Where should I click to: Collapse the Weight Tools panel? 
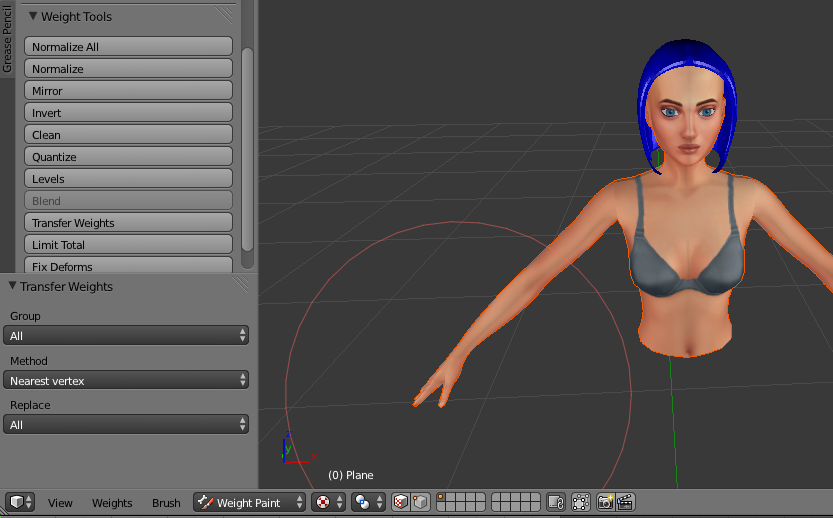[x=33, y=16]
